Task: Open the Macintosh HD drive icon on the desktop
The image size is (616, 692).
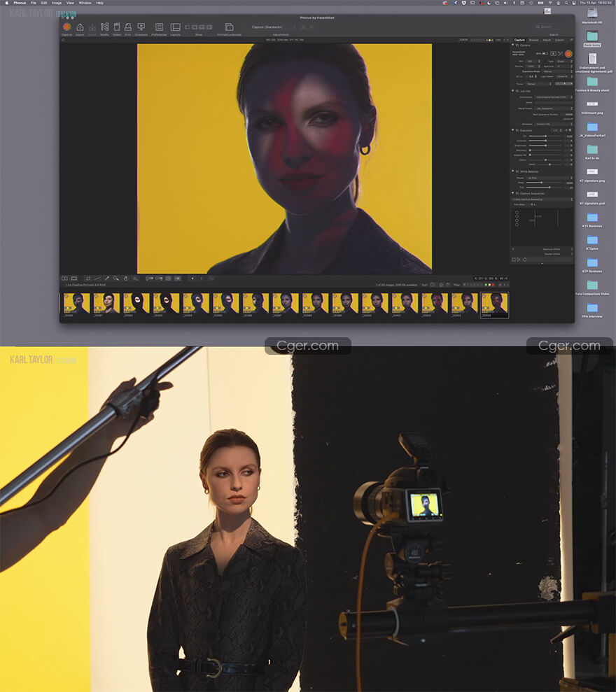Action: pos(591,14)
